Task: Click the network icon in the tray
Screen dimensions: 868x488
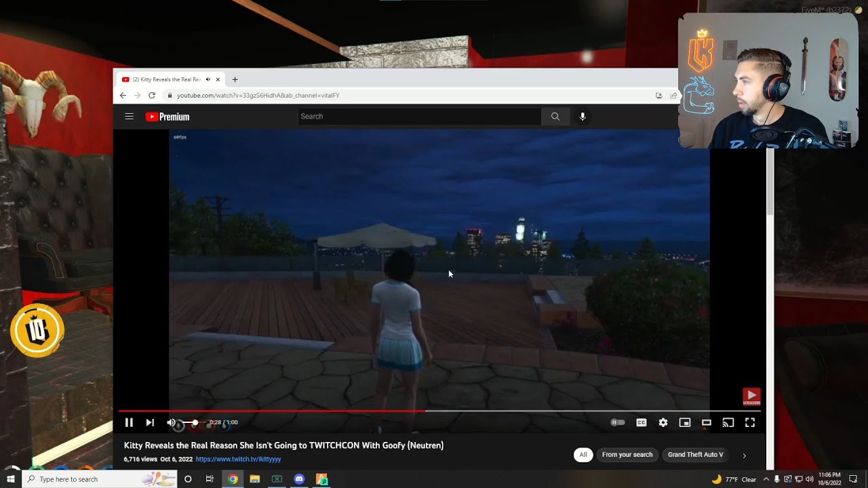Action: click(798, 479)
